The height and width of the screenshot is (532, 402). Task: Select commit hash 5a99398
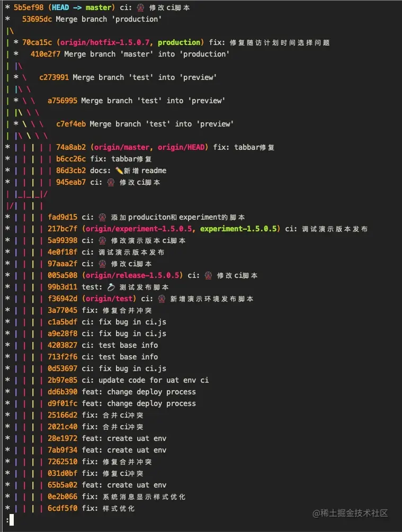coord(62,240)
